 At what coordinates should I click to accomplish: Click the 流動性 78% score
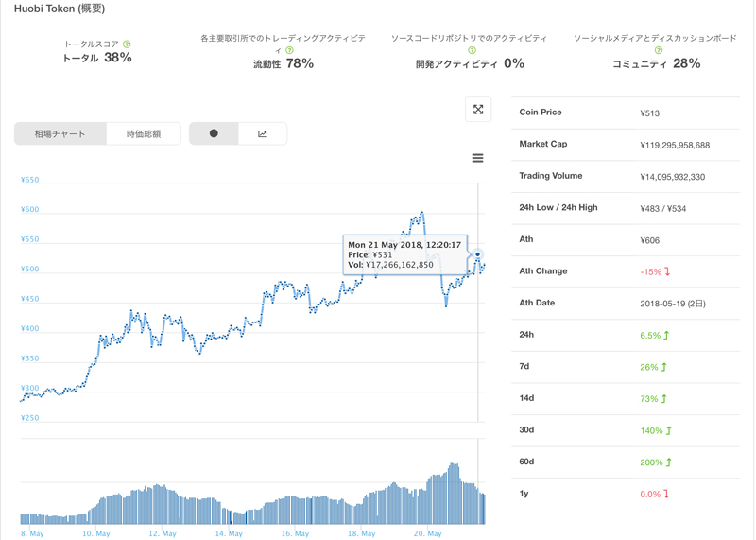(x=283, y=63)
